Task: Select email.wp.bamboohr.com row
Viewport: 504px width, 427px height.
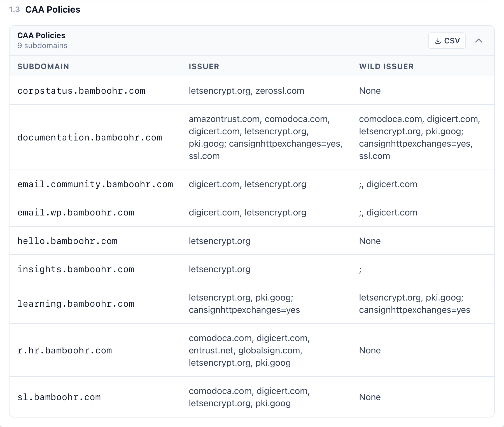Action: click(76, 212)
